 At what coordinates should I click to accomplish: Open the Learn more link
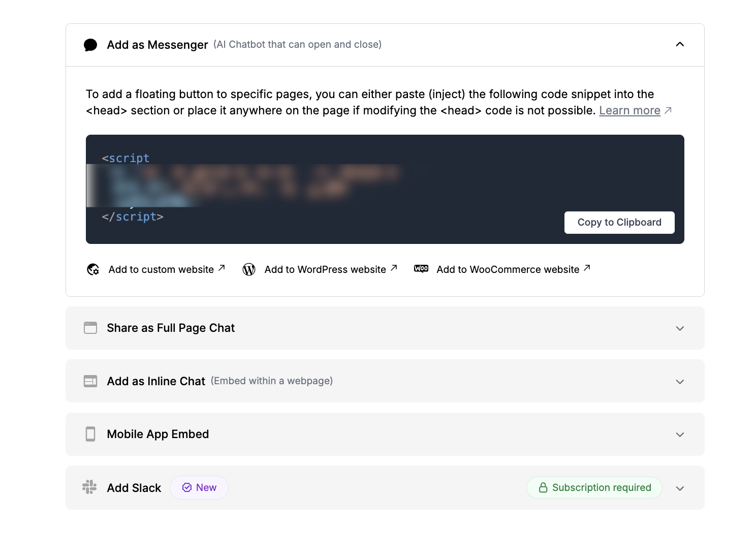(629, 110)
